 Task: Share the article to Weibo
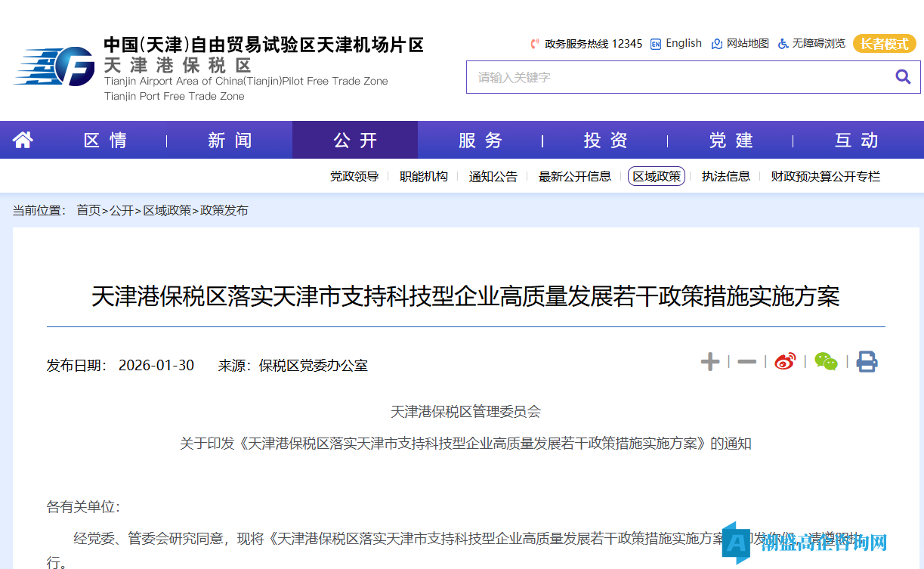(x=785, y=361)
